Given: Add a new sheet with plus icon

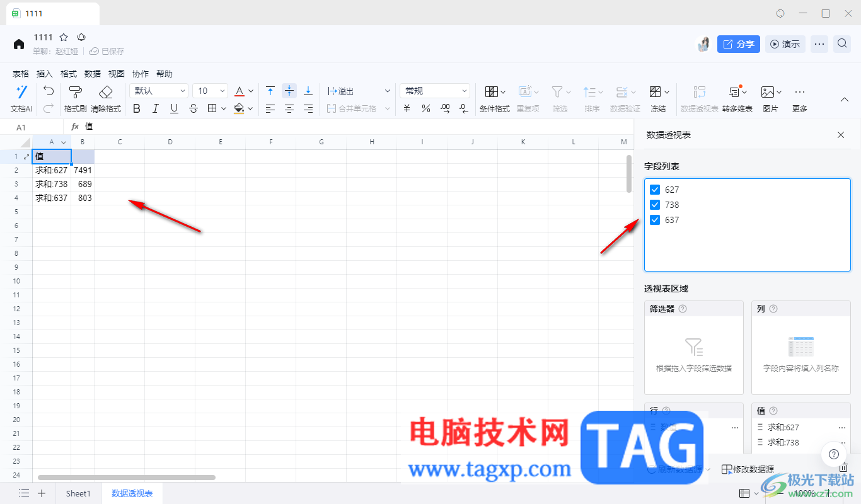Looking at the screenshot, I should [42, 493].
